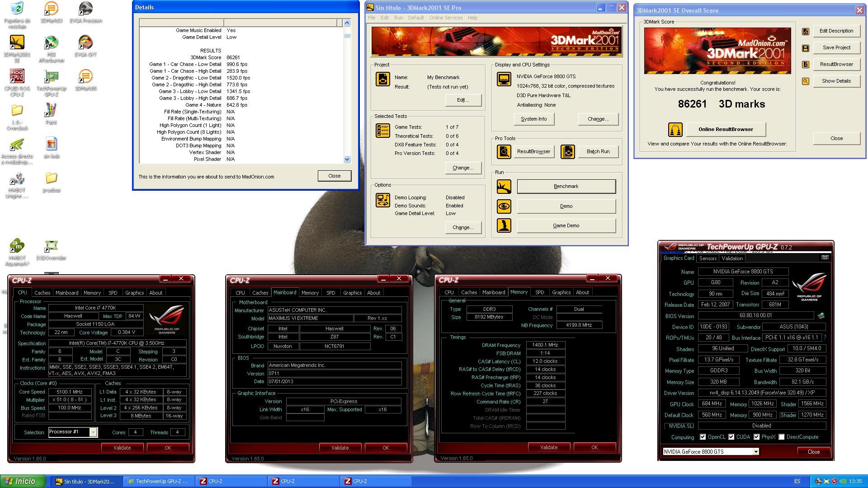This screenshot has height=488, width=868.
Task: Open the 3DMark05 desktop shortcut
Action: [85, 80]
